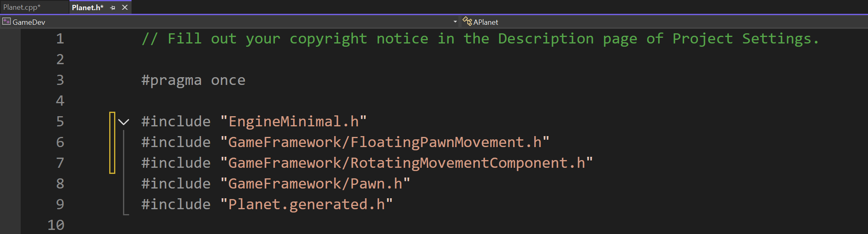The height and width of the screenshot is (234, 868).
Task: Click the yellow change indicator beside line 6
Action: coord(112,143)
